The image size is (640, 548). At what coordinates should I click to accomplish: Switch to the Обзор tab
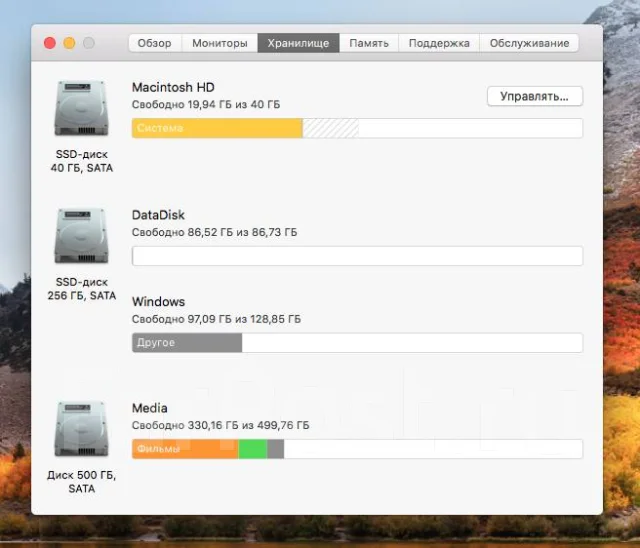pyautogui.click(x=155, y=43)
